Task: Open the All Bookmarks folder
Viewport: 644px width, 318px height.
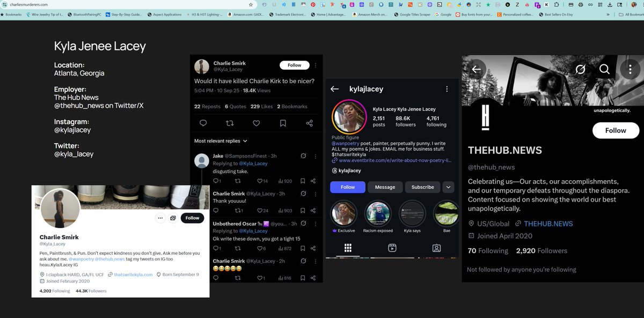Action: click(631, 14)
